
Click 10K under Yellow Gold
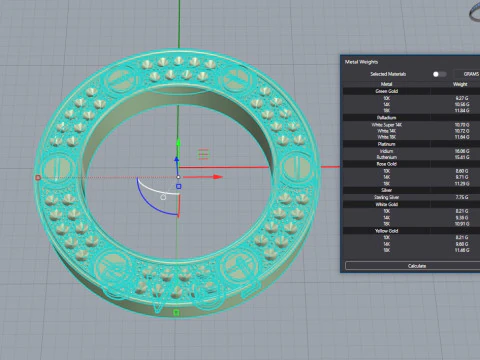coord(386,237)
